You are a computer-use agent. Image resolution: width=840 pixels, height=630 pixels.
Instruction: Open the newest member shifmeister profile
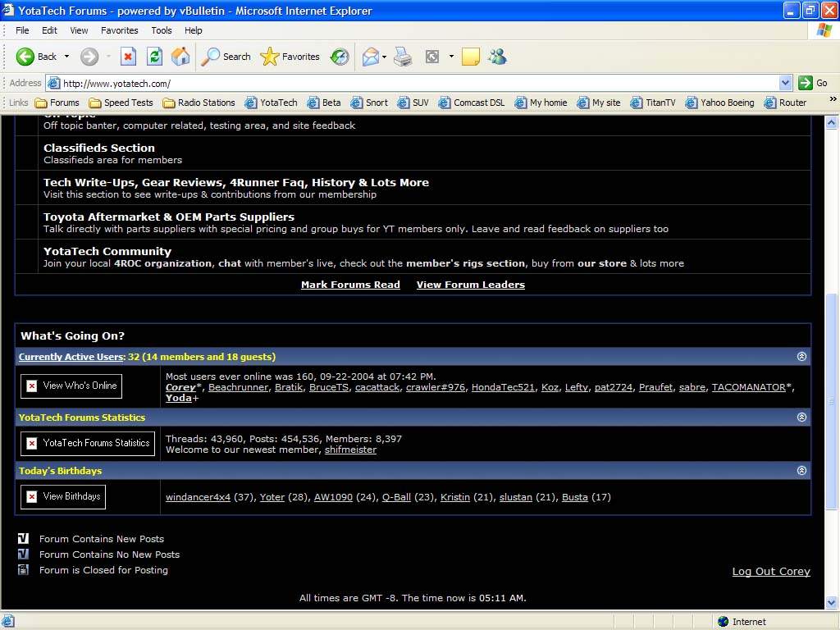pyautogui.click(x=350, y=450)
